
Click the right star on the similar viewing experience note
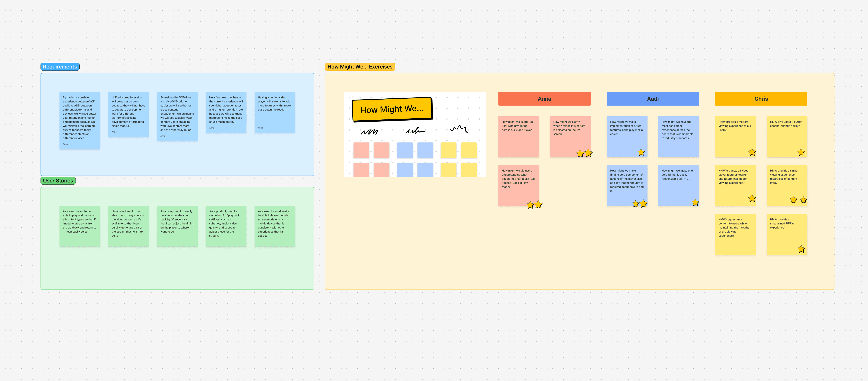(803, 200)
